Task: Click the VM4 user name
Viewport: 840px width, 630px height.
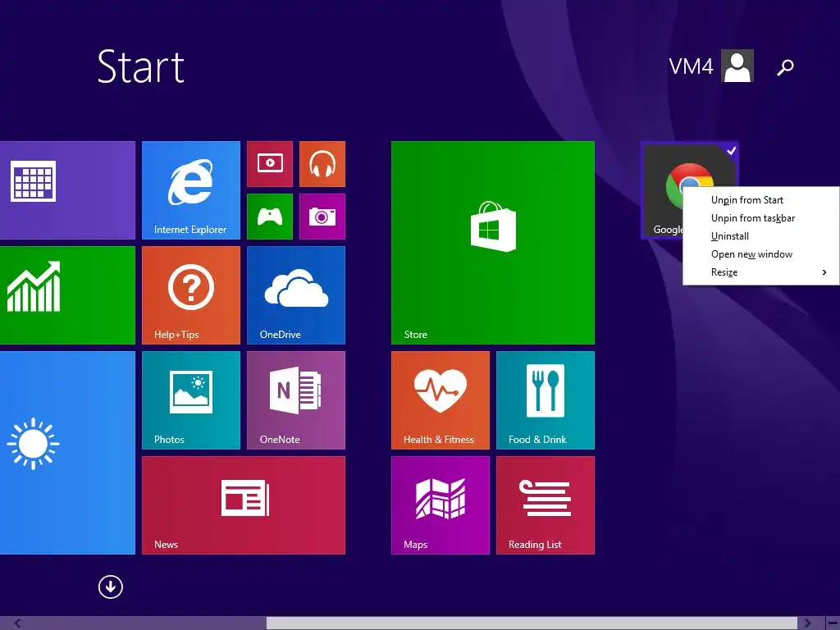Action: pos(691,67)
